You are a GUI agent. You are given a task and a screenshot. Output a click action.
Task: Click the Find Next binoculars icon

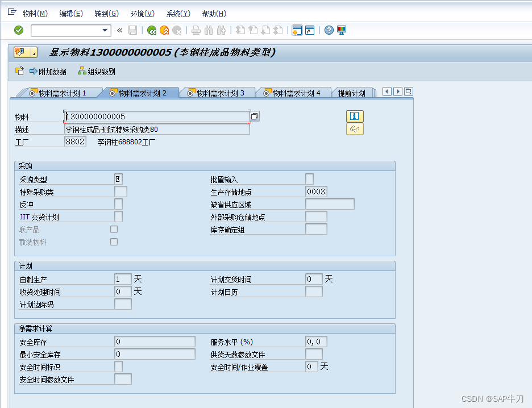[221, 30]
